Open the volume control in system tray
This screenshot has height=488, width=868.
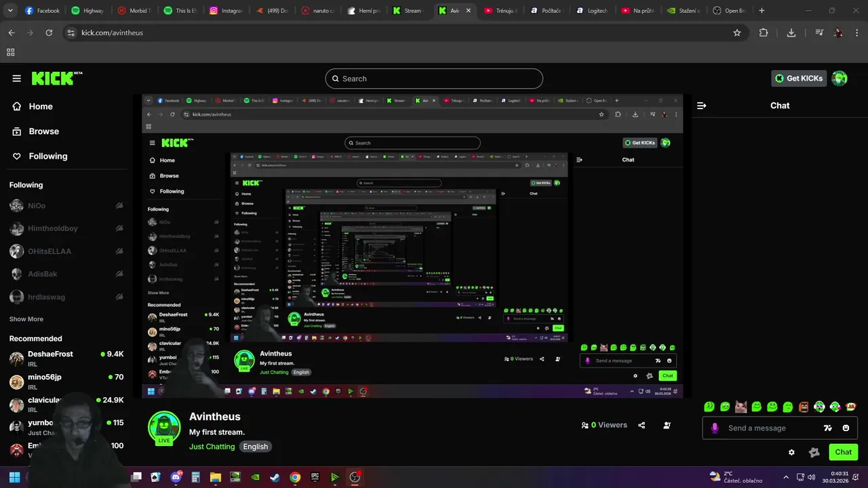pyautogui.click(x=812, y=477)
